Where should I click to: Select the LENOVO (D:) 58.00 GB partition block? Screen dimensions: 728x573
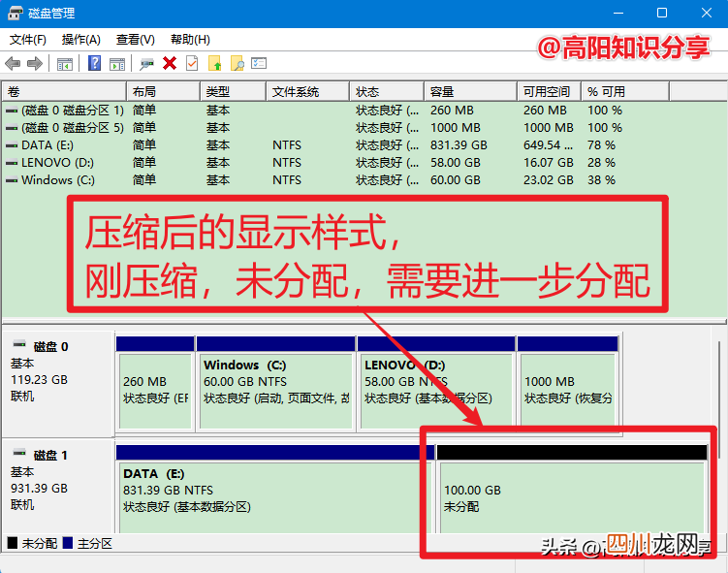[436, 391]
